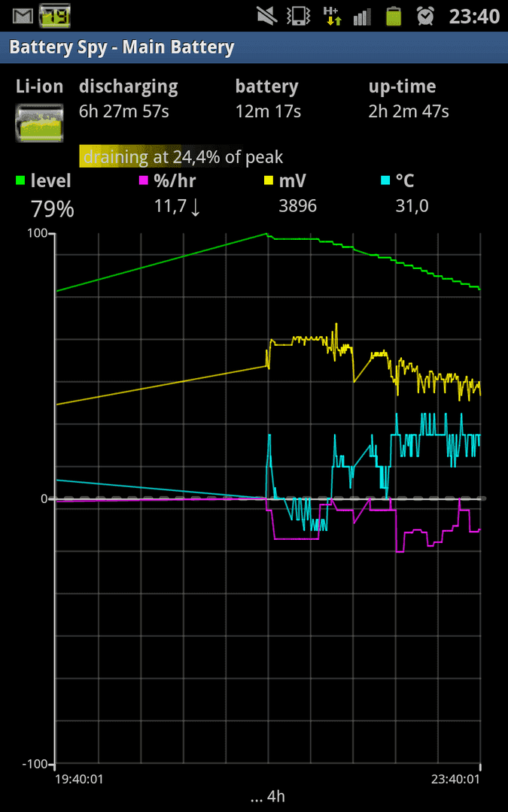Image resolution: width=508 pixels, height=812 pixels.
Task: Tap the ... 4h time span label
Action: point(267,796)
